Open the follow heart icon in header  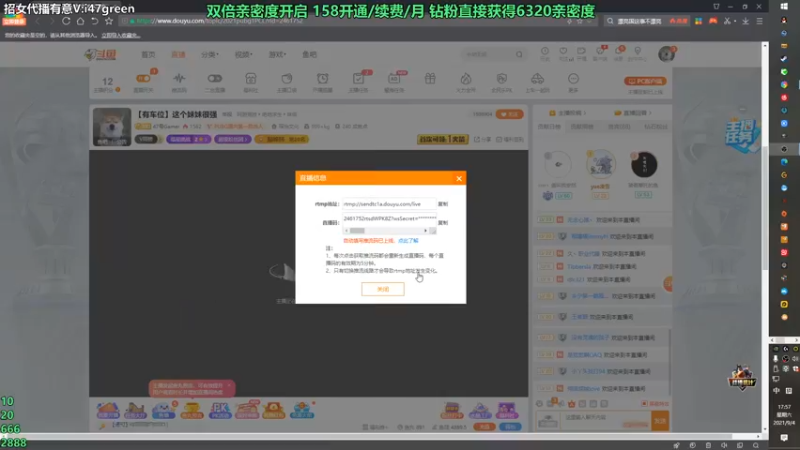click(563, 53)
